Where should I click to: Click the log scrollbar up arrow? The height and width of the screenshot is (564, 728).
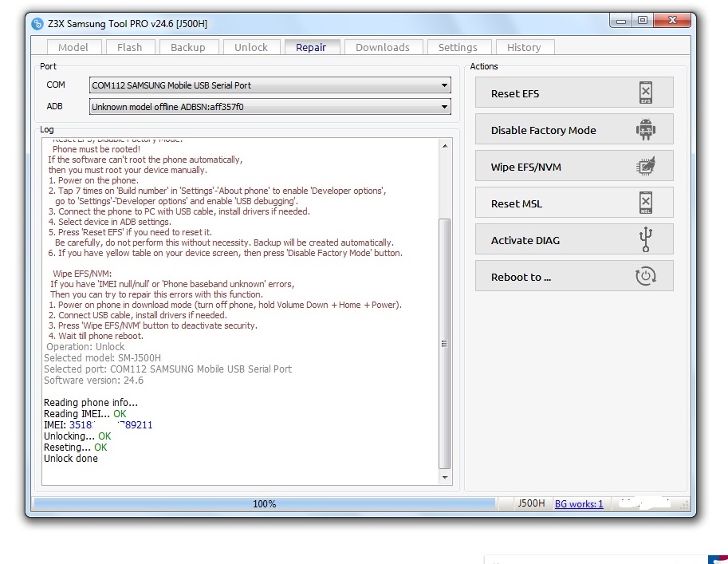445,146
